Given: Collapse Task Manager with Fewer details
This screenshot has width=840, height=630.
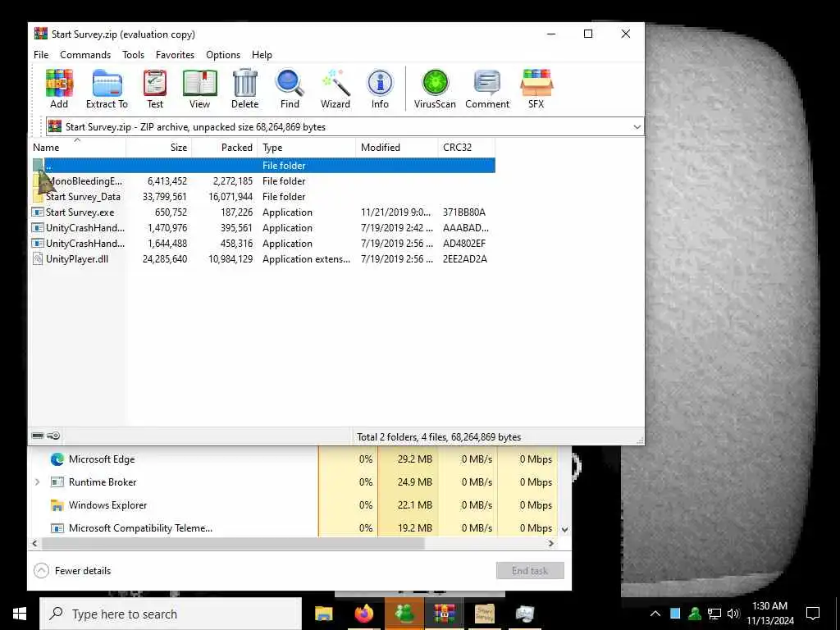Looking at the screenshot, I should [72, 571].
